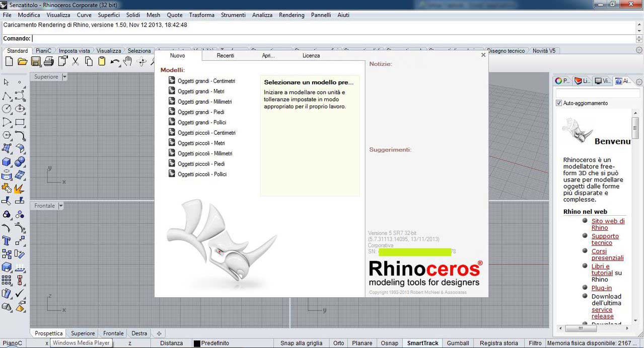
Task: Open the Frontale viewport dropdown arrow
Action: coord(61,206)
